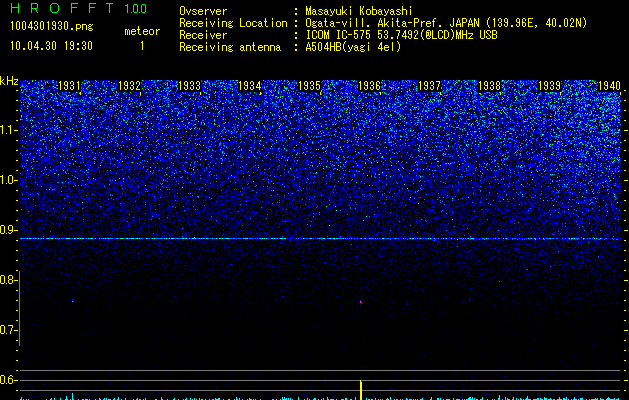This screenshot has width=629, height=400.
Task: Click the 0.6 frequency axis label
Action: [8, 380]
